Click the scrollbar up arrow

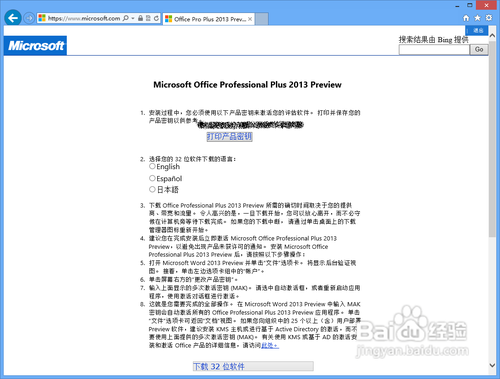[x=492, y=35]
